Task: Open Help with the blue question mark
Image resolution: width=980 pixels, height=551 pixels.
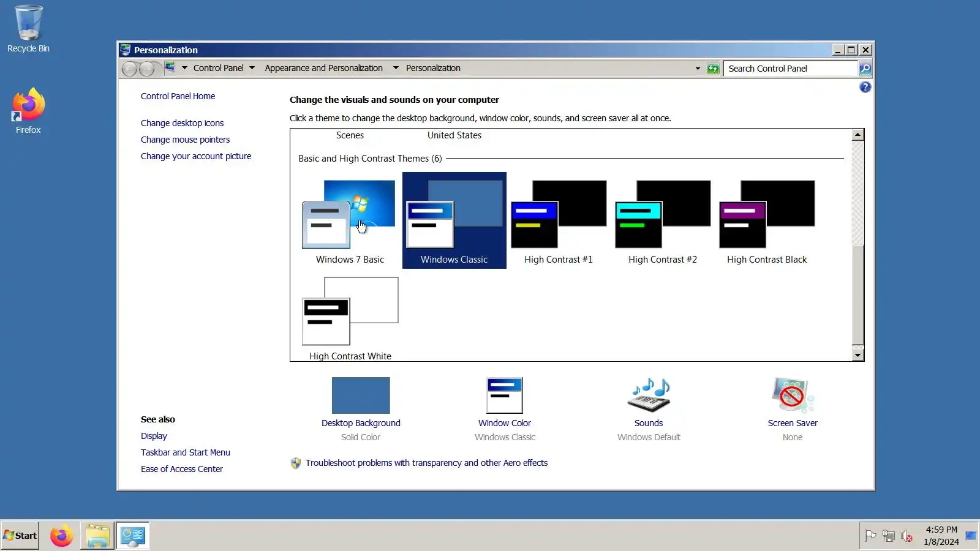Action: [865, 87]
